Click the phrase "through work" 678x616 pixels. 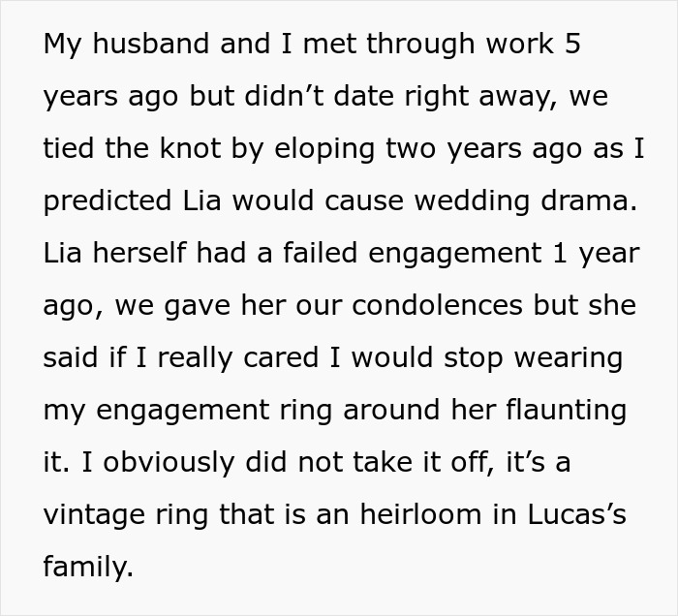point(460,46)
